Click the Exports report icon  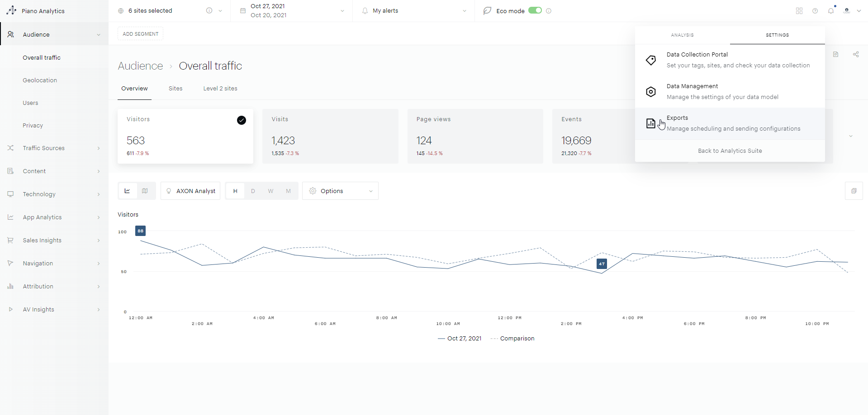point(651,123)
